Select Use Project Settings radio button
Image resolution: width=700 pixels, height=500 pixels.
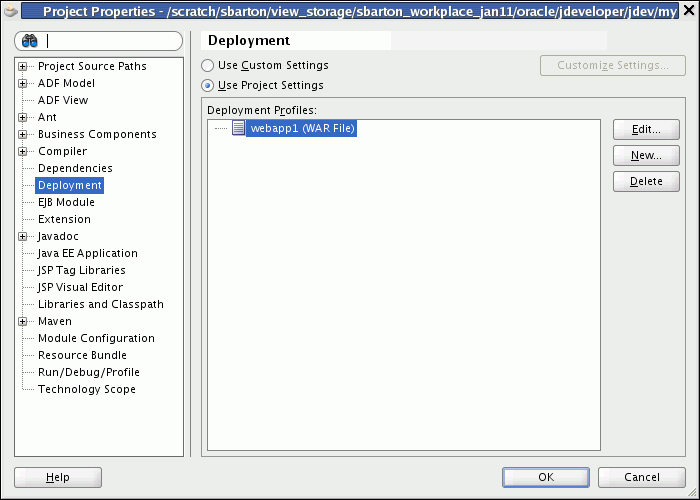click(x=207, y=85)
